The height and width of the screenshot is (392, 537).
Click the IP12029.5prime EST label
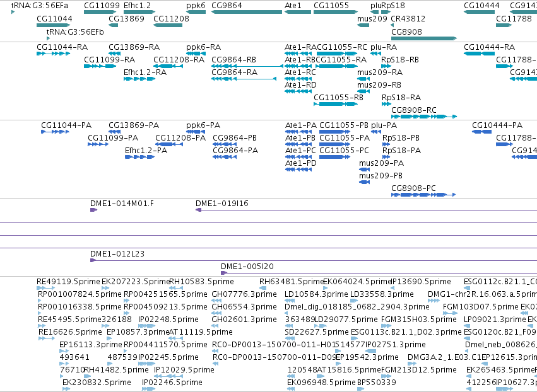pyautogui.click(x=184, y=370)
